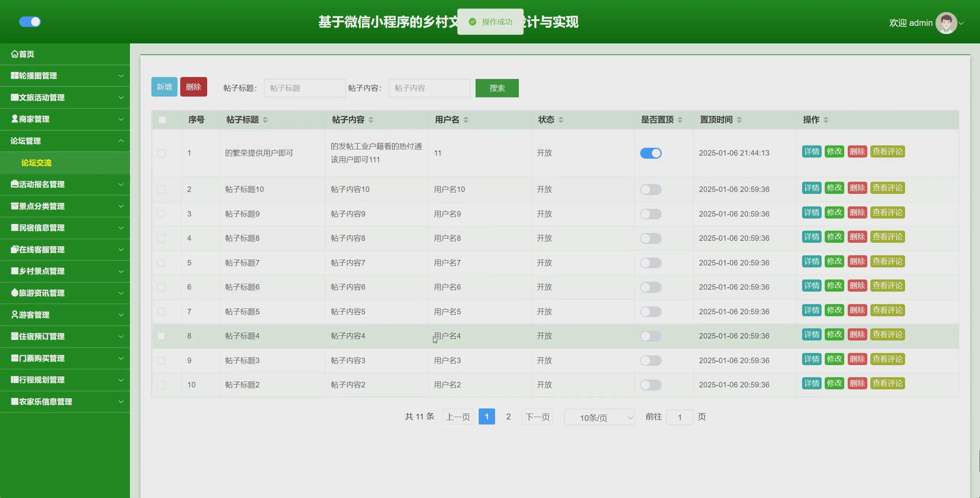Click the 搜索 search button
980x498 pixels.
[497, 88]
